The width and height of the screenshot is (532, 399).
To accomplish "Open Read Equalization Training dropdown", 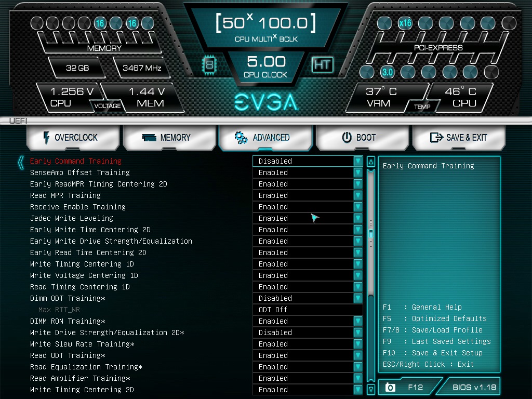I will tap(308, 367).
